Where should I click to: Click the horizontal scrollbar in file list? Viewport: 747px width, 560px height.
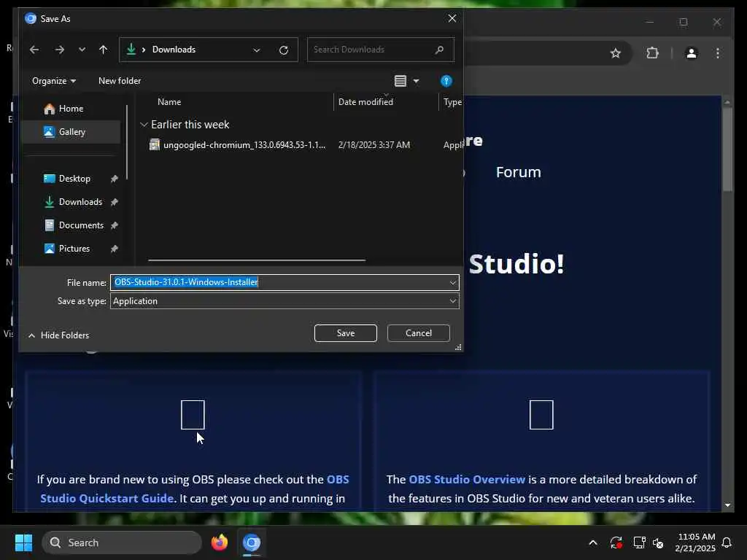[257, 260]
